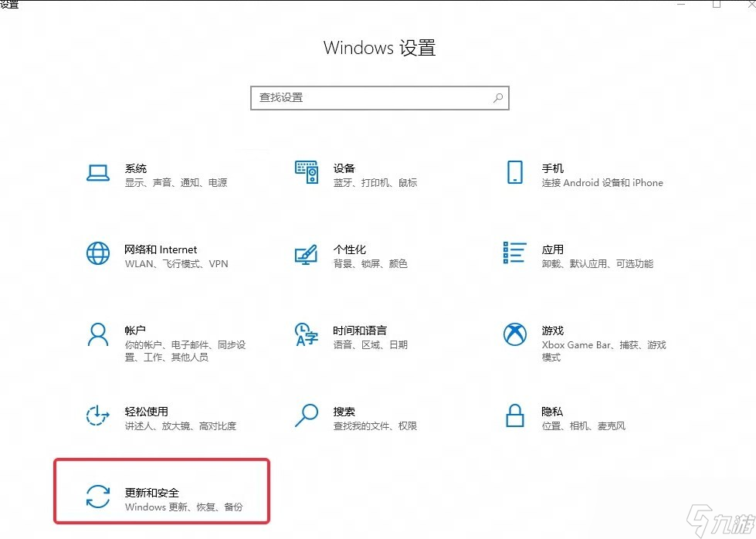Image resolution: width=756 pixels, height=539 pixels.
Task: Click the 轻松使用 dashed-circle icon
Action: point(98,415)
